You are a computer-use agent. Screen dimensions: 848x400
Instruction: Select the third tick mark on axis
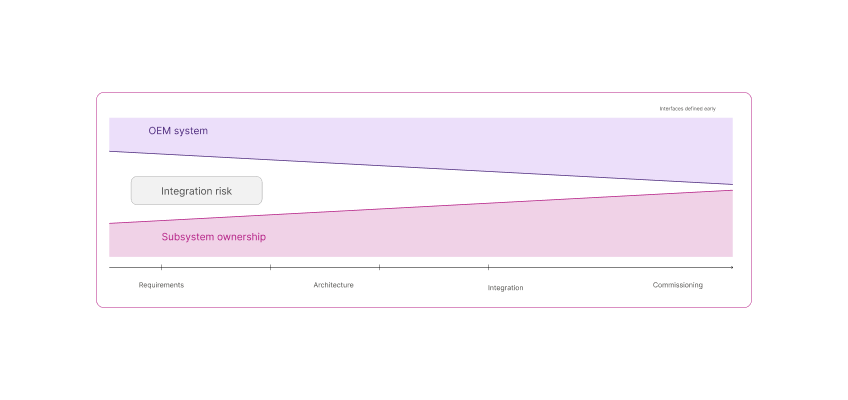(x=379, y=267)
